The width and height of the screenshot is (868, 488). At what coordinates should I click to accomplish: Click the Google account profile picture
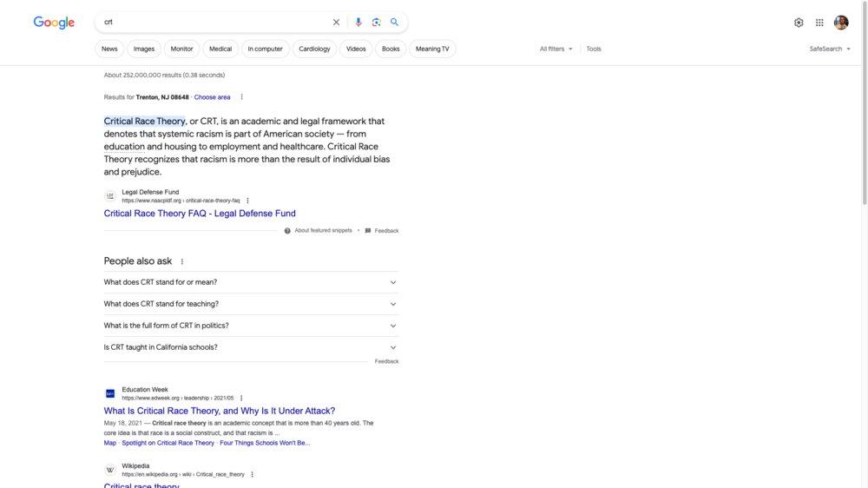pyautogui.click(x=841, y=23)
